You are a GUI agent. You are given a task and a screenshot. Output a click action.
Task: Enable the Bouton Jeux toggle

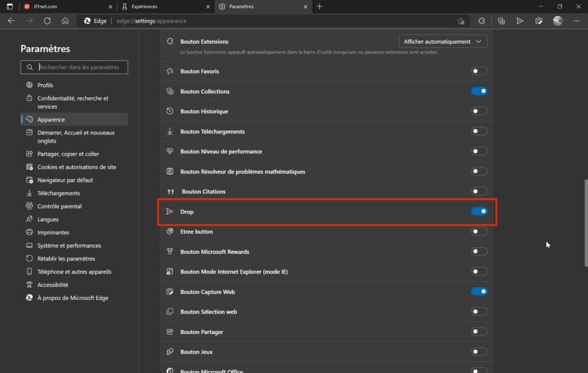tap(479, 352)
